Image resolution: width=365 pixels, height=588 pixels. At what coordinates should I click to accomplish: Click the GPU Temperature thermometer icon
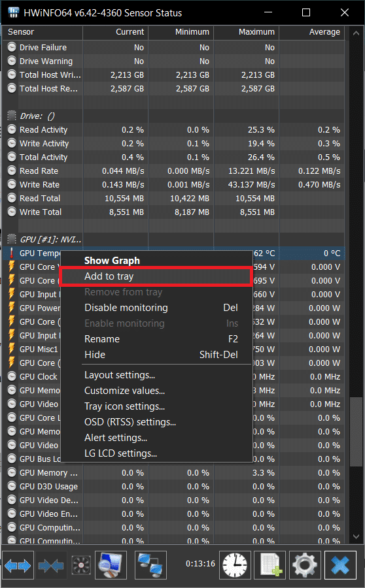pos(12,253)
